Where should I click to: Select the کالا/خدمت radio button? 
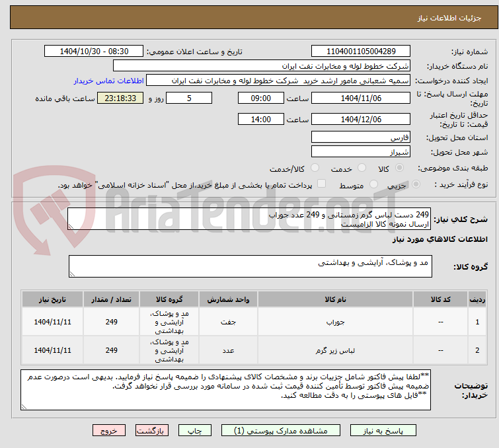[315, 168]
